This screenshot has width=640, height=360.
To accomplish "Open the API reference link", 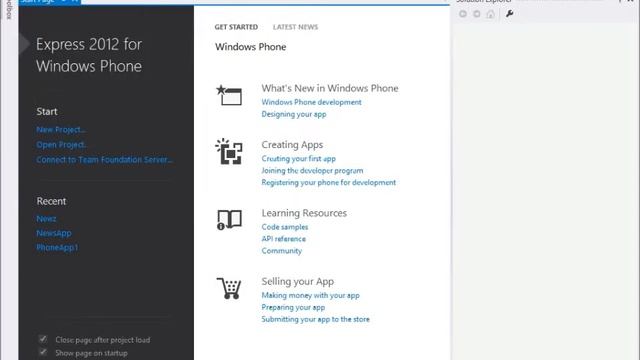I will [284, 239].
